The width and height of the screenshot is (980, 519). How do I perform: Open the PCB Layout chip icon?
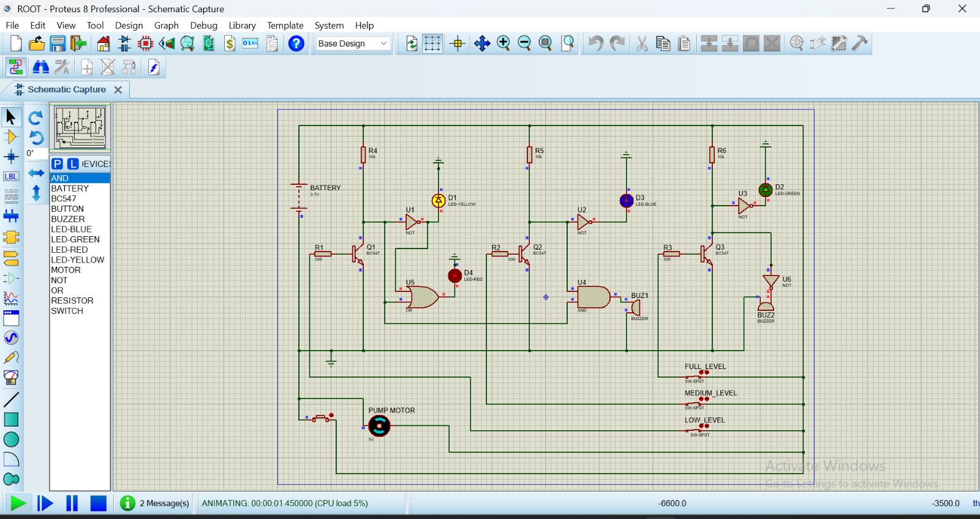tap(146, 43)
